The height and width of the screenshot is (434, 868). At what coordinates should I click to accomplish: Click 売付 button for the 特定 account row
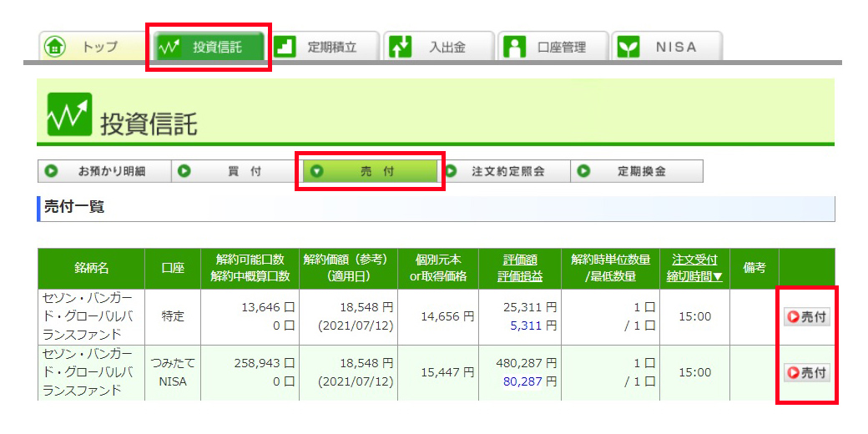[x=807, y=316]
